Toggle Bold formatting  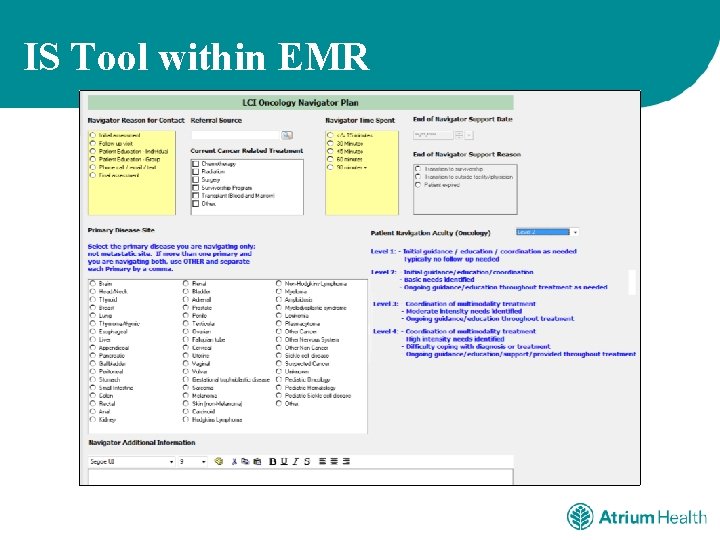pyautogui.click(x=273, y=461)
